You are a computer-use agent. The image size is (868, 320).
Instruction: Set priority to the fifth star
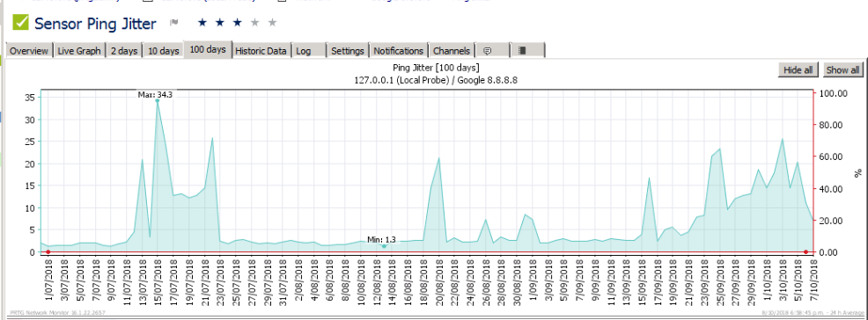coord(272,22)
